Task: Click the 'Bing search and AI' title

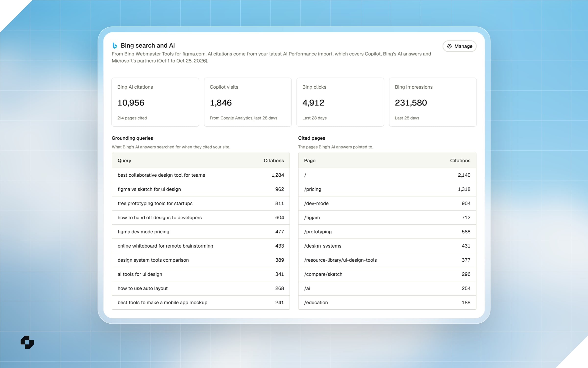Action: [x=148, y=45]
